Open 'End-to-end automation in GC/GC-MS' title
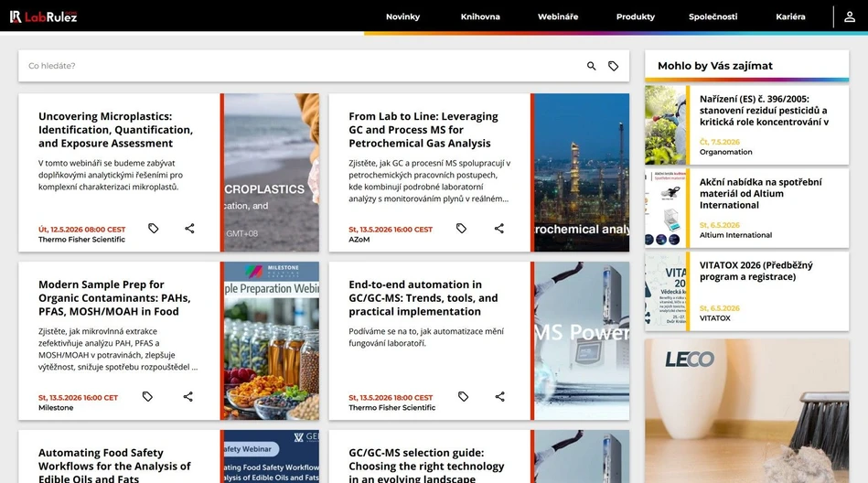868x483 pixels. pos(423,298)
